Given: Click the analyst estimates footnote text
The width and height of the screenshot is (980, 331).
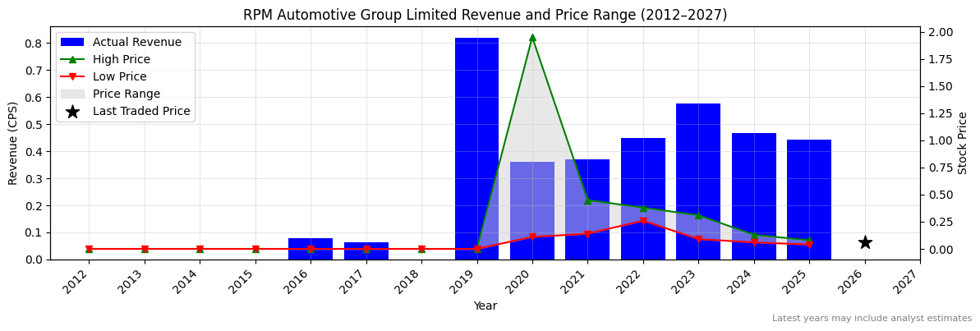Looking at the screenshot, I should coord(872,319).
